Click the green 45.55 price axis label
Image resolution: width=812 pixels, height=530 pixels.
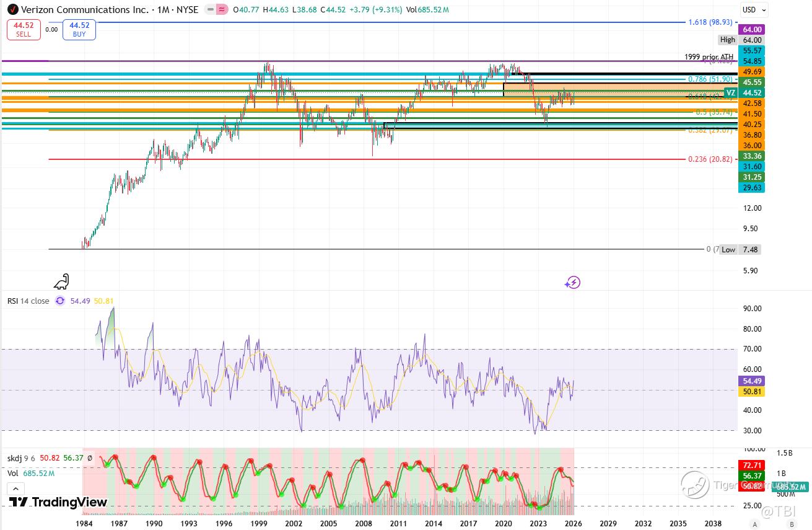click(752, 82)
